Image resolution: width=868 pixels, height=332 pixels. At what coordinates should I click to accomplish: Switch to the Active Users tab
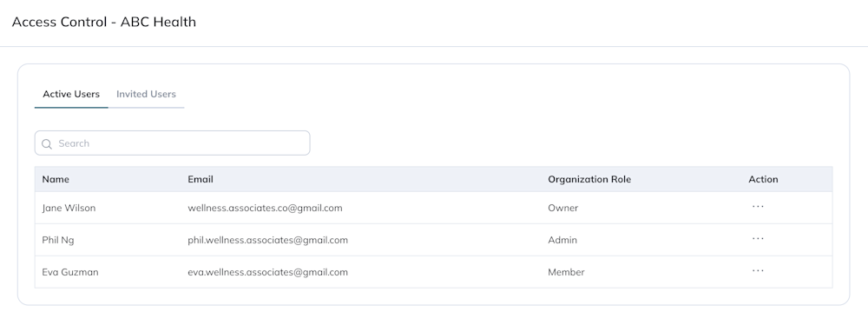71,94
